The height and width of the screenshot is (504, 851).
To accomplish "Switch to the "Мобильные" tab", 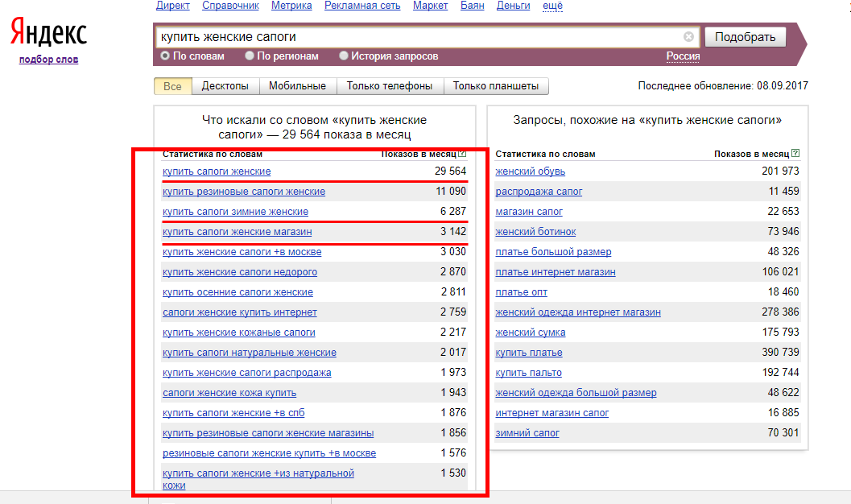I will point(297,86).
